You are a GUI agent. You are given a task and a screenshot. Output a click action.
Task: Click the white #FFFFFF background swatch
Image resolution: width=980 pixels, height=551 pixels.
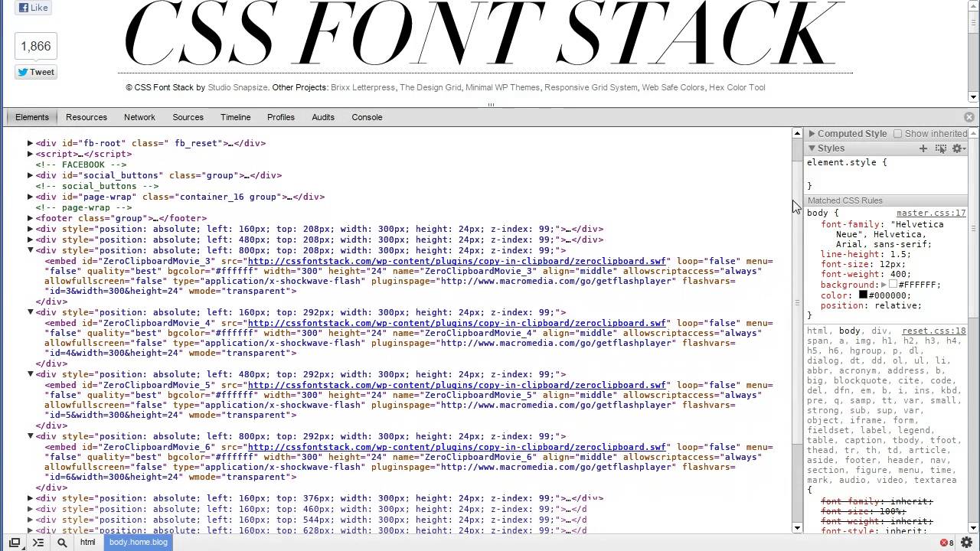pyautogui.click(x=893, y=285)
